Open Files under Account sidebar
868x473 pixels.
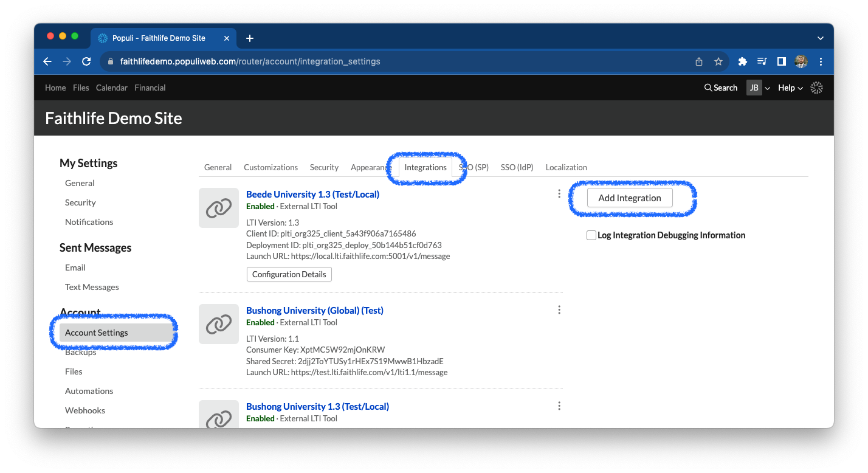74,371
